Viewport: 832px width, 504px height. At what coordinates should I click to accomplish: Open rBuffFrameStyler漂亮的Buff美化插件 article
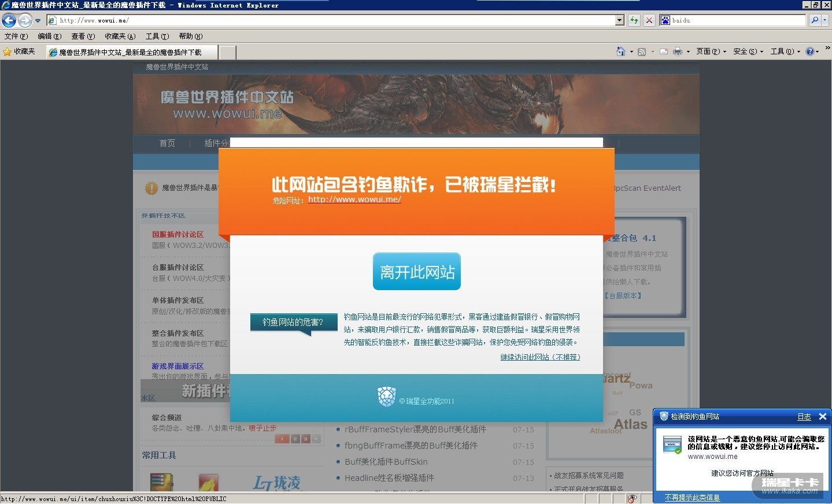click(415, 429)
